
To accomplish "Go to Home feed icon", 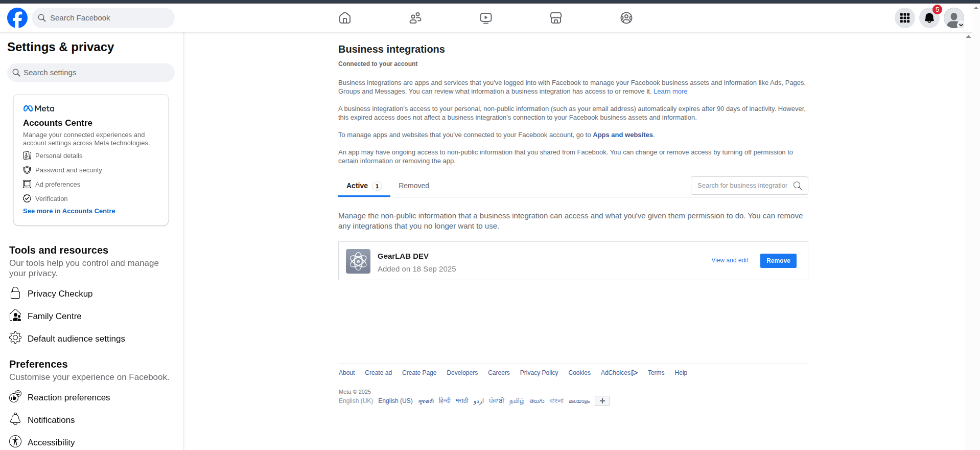I will (345, 18).
